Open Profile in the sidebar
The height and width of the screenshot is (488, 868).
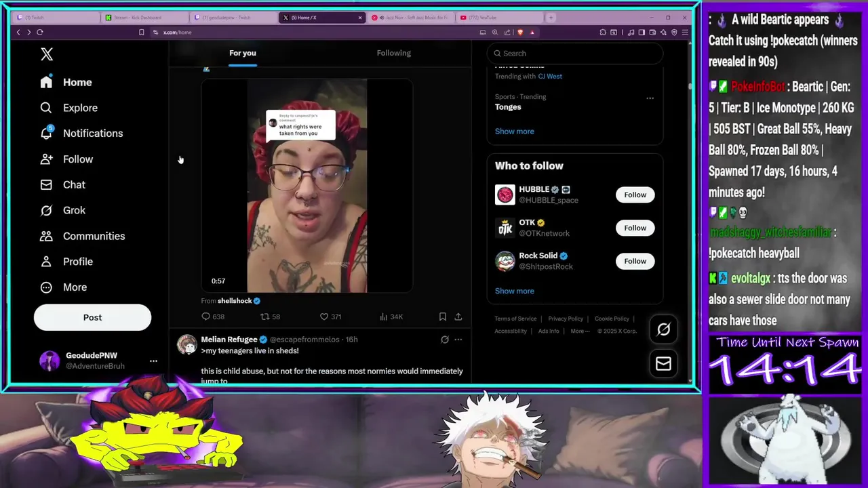click(x=66, y=262)
